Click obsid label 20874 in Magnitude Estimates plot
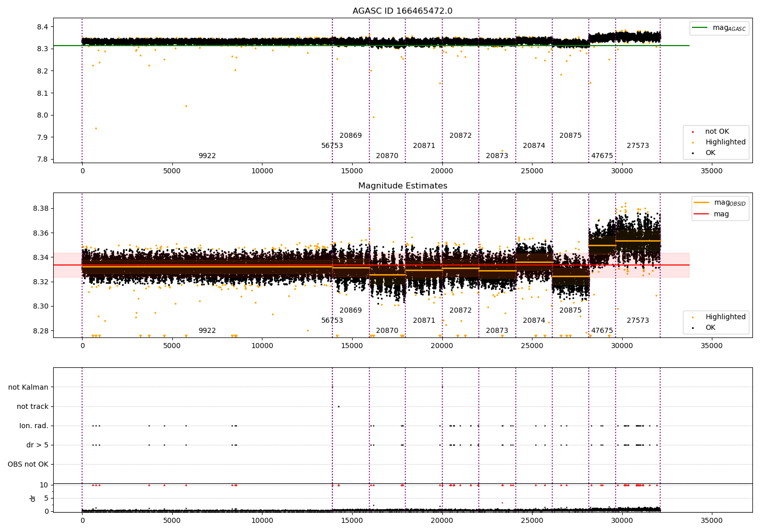This screenshot has height=532, width=760. (534, 321)
